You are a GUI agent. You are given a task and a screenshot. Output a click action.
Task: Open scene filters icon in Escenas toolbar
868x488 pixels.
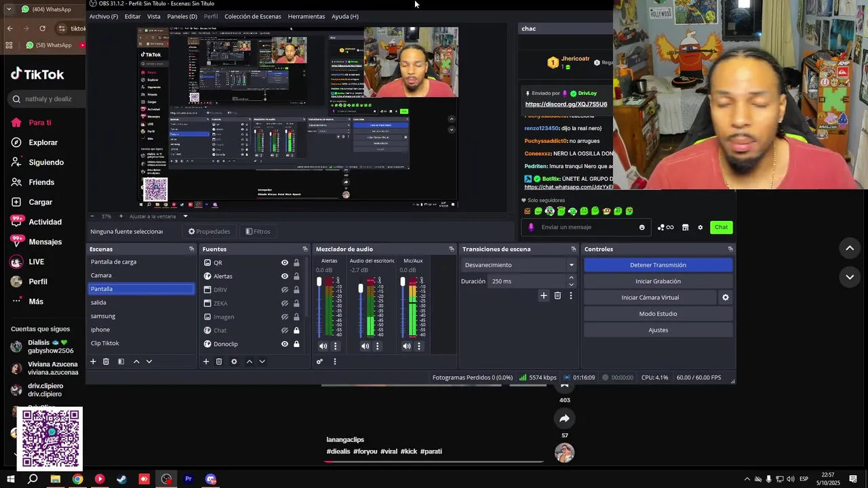(x=121, y=361)
